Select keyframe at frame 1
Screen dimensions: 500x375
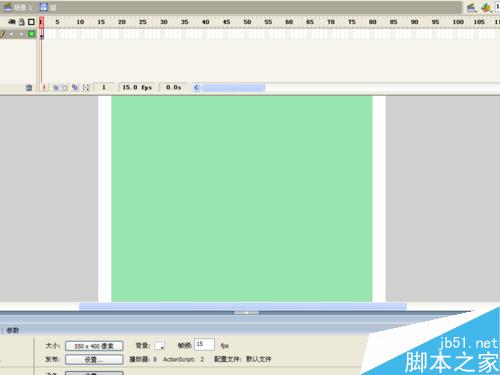(42, 34)
